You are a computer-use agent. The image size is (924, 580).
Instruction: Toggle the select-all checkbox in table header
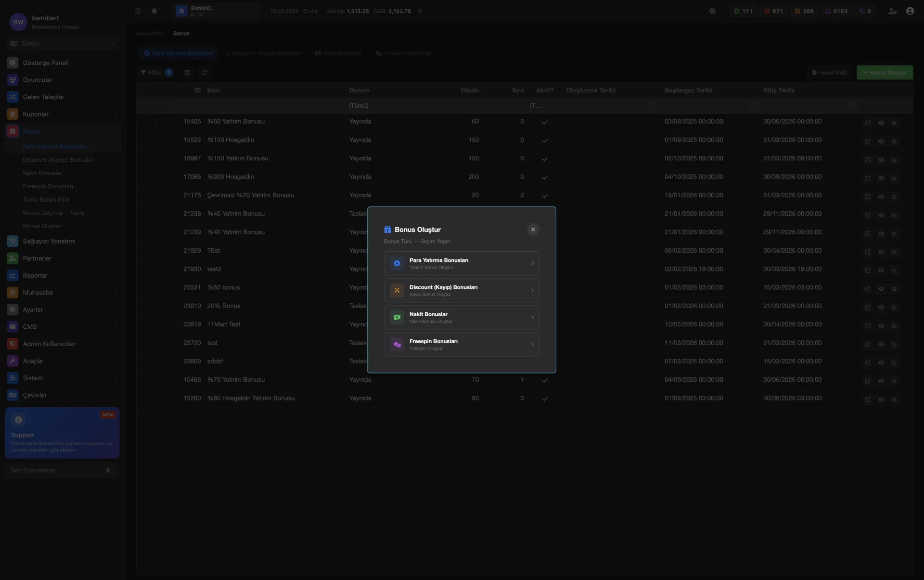click(153, 90)
